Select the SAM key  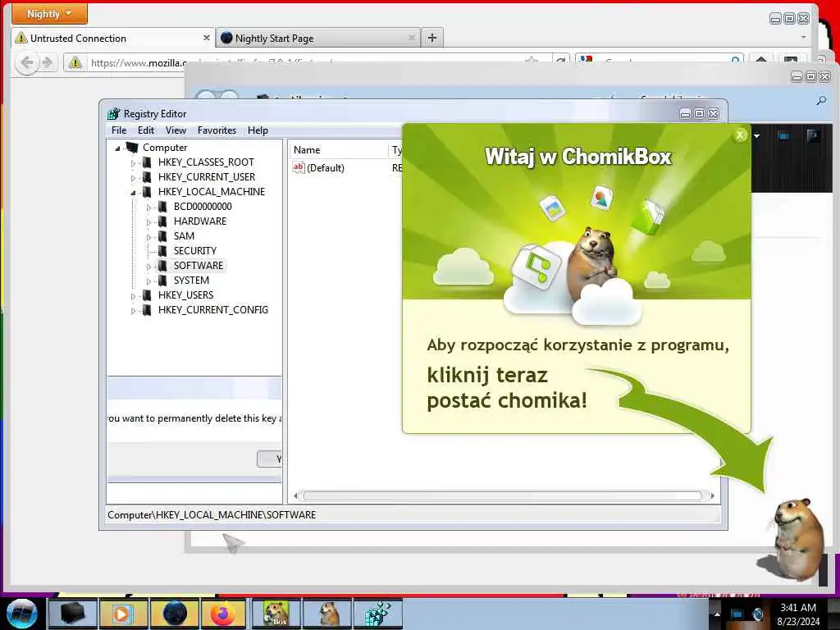[184, 235]
